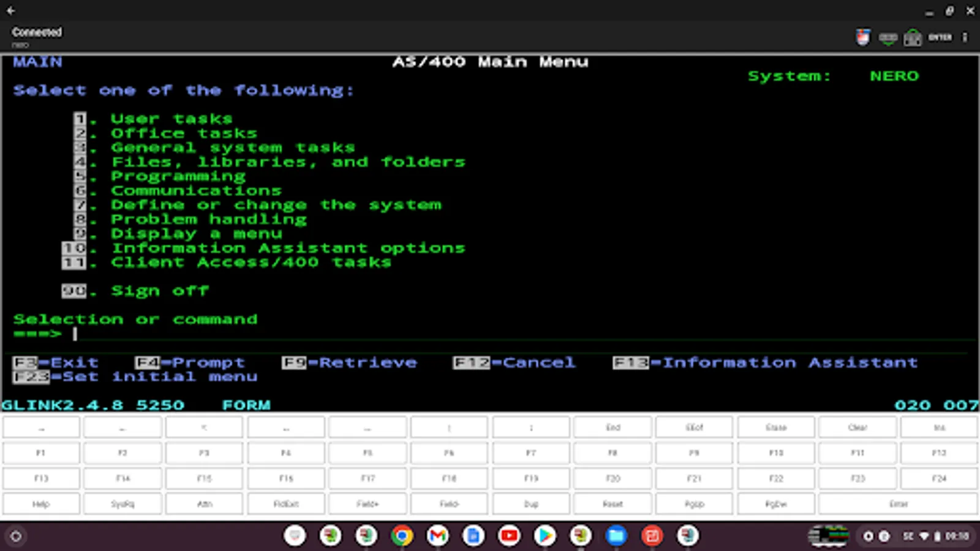980x551 pixels.
Task: Tap the F4 key on the keypad
Action: [286, 453]
